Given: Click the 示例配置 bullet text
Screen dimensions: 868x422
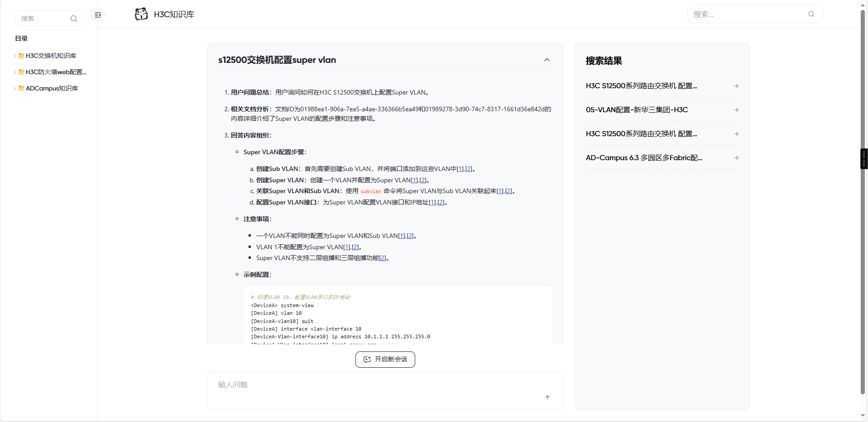Looking at the screenshot, I should (x=257, y=275).
